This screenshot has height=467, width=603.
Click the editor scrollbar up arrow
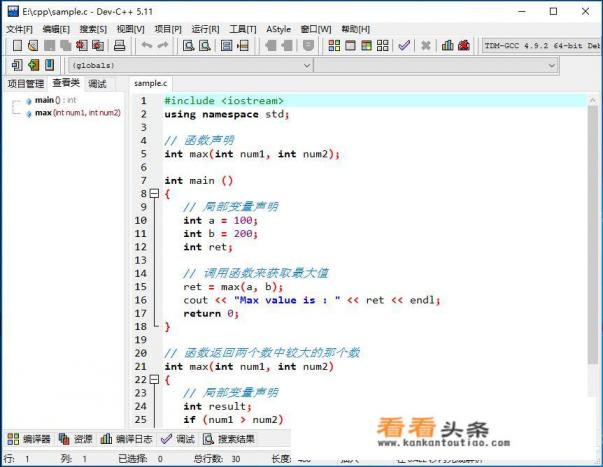(593, 100)
